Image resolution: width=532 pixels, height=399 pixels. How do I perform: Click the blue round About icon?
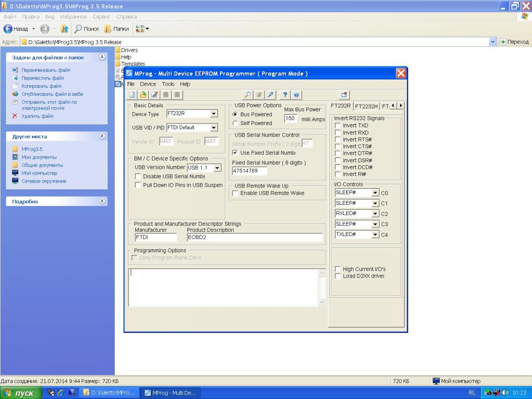(296, 95)
